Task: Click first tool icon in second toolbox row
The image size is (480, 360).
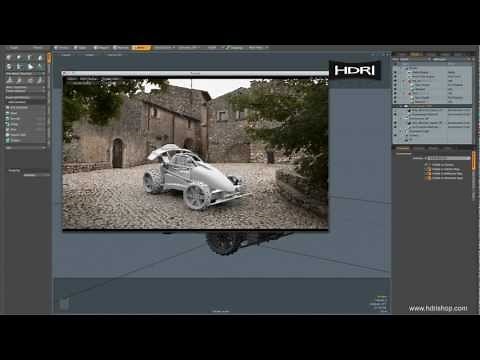Action: tap(9, 67)
